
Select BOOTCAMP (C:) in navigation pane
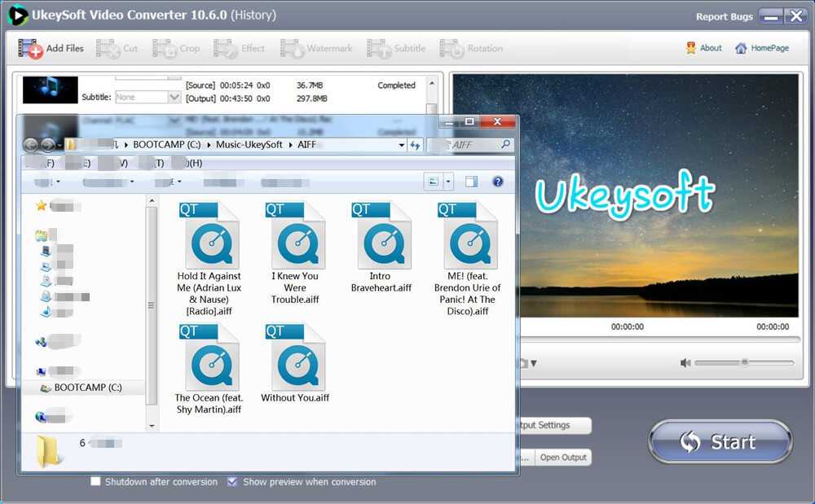pyautogui.click(x=87, y=388)
